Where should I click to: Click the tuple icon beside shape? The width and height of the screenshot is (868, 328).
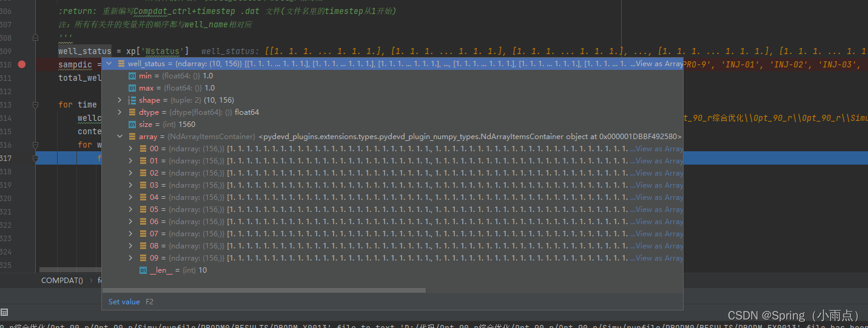coord(132,100)
